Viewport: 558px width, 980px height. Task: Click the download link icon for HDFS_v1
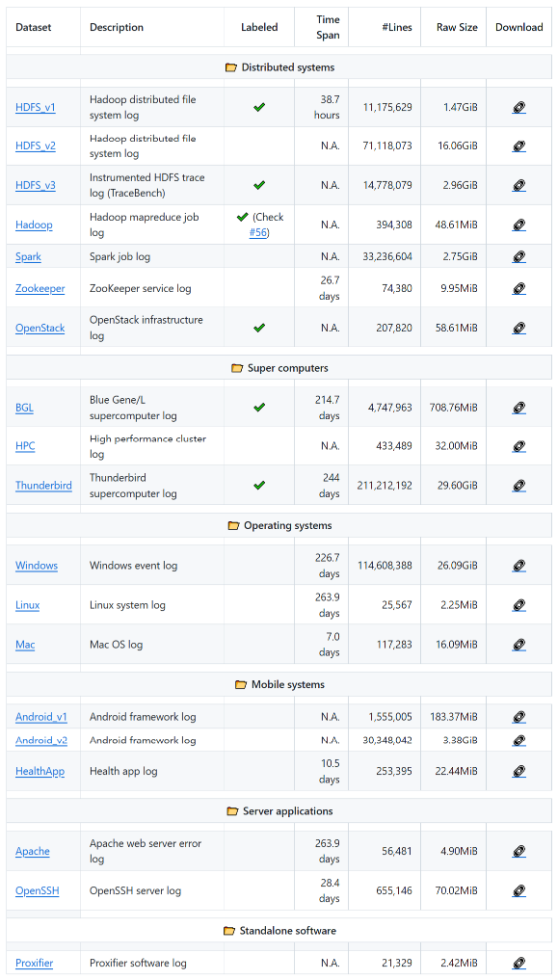click(x=518, y=108)
